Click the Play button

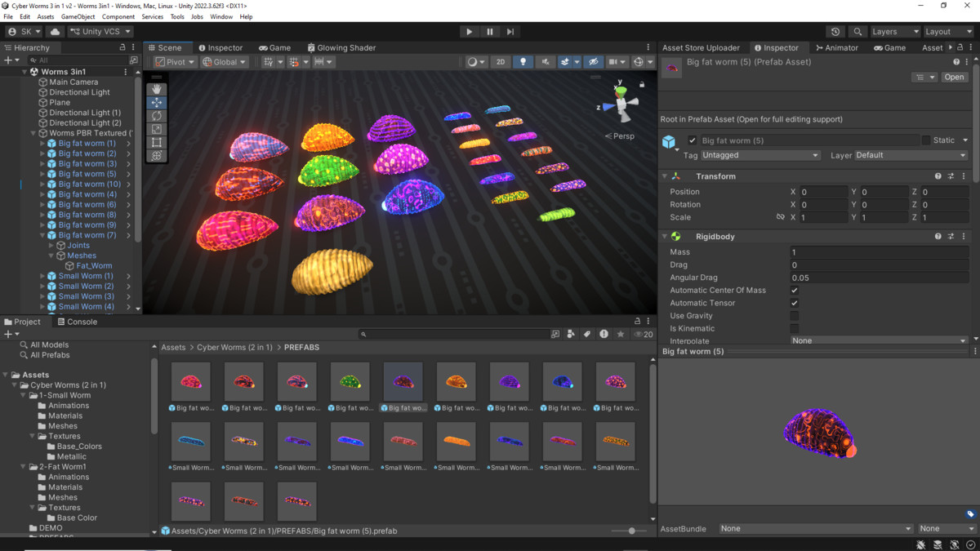pos(469,32)
